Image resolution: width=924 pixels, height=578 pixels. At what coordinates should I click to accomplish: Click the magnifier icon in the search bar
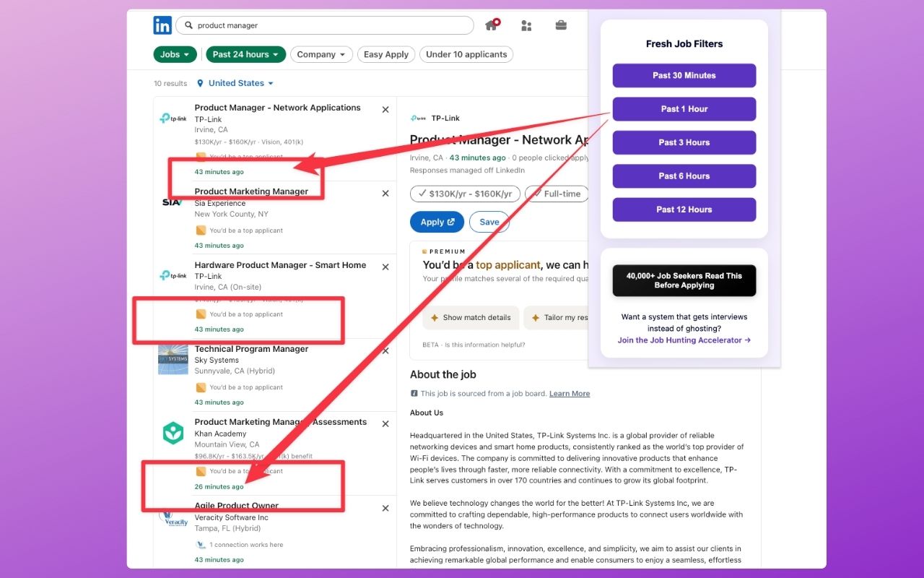pyautogui.click(x=189, y=25)
